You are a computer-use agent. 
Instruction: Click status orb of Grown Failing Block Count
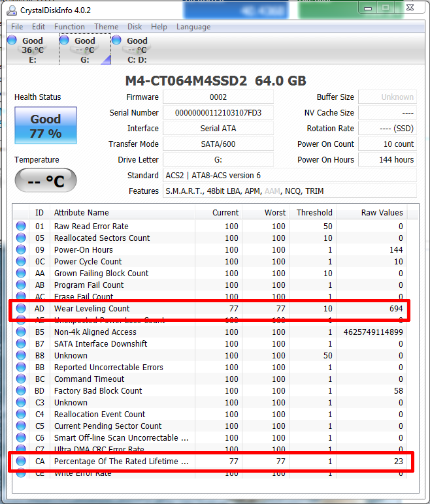(x=21, y=273)
